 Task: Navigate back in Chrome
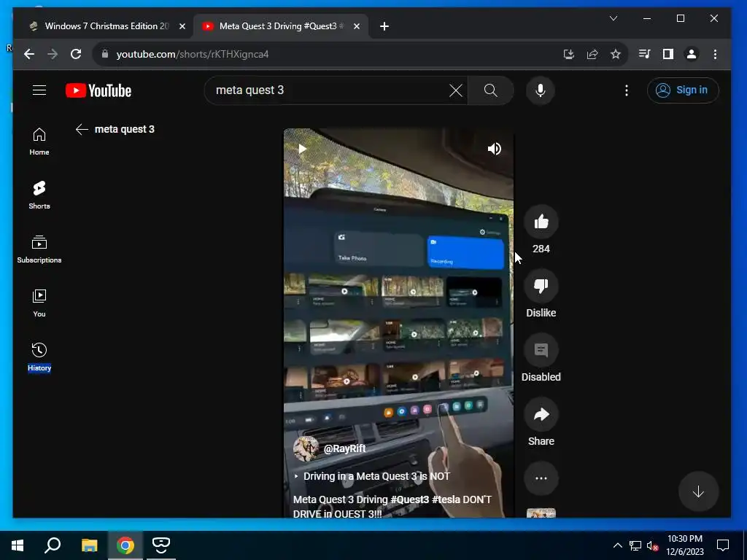click(x=29, y=54)
